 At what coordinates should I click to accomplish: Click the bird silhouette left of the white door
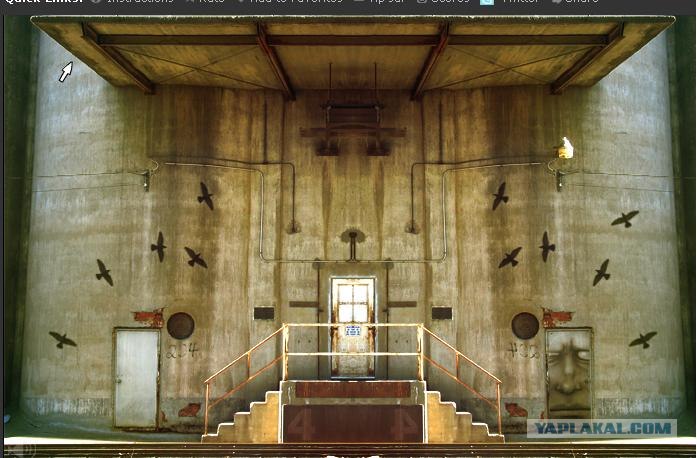pyautogui.click(x=63, y=340)
